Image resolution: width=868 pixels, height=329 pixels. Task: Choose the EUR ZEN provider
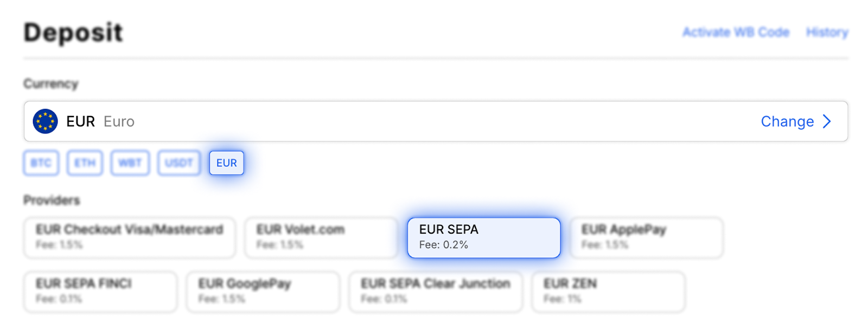coord(608,292)
